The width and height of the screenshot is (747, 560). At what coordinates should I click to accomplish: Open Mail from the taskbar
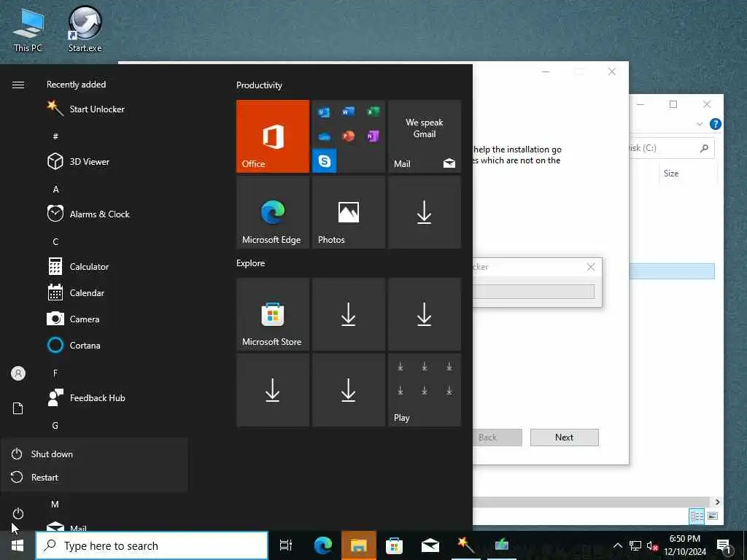click(430, 545)
